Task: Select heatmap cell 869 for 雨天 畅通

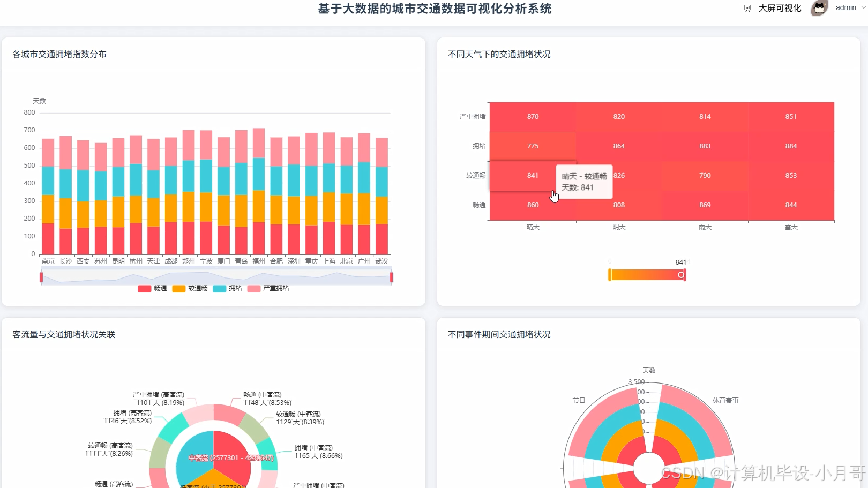Action: tap(705, 205)
